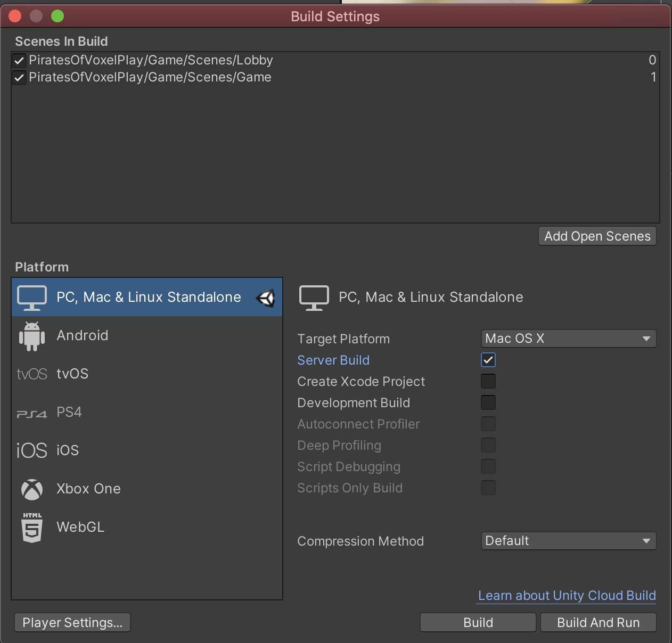Click the Unity logo on selected platform
672x643 pixels.
click(x=266, y=298)
